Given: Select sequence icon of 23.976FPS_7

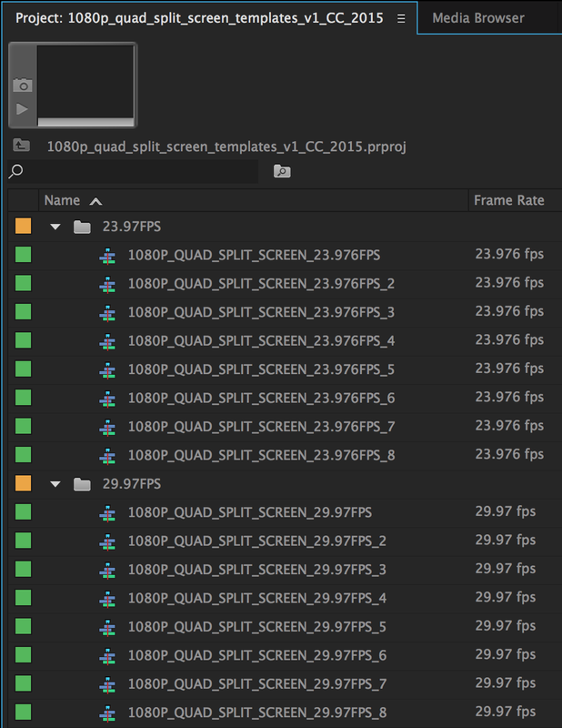Looking at the screenshot, I should tap(107, 428).
